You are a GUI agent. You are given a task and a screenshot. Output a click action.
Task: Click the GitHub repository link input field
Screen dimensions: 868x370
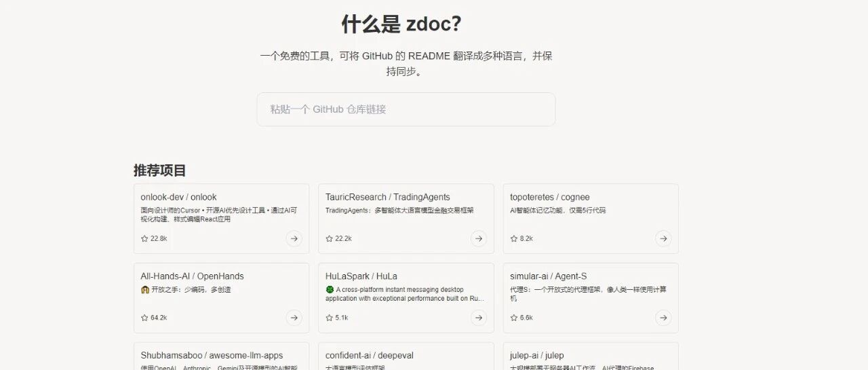(x=406, y=109)
